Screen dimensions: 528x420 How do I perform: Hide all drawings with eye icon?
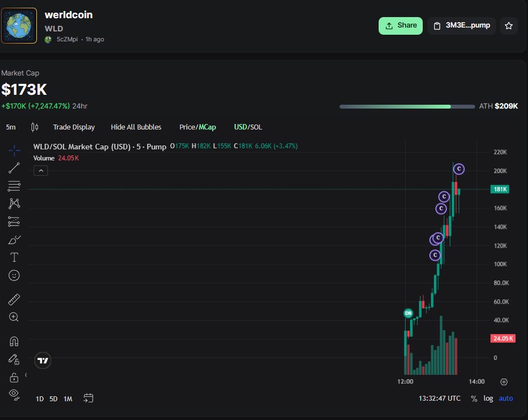[14, 395]
